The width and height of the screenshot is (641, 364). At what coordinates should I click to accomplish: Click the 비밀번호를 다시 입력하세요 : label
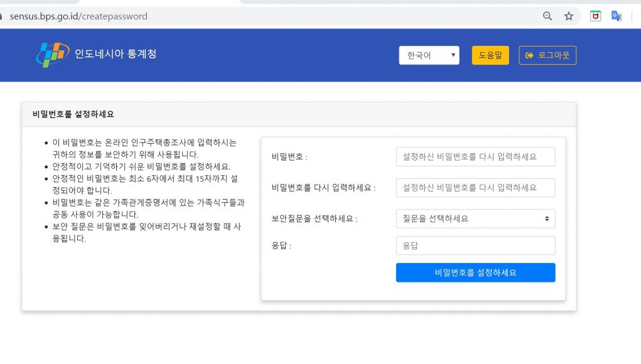323,188
